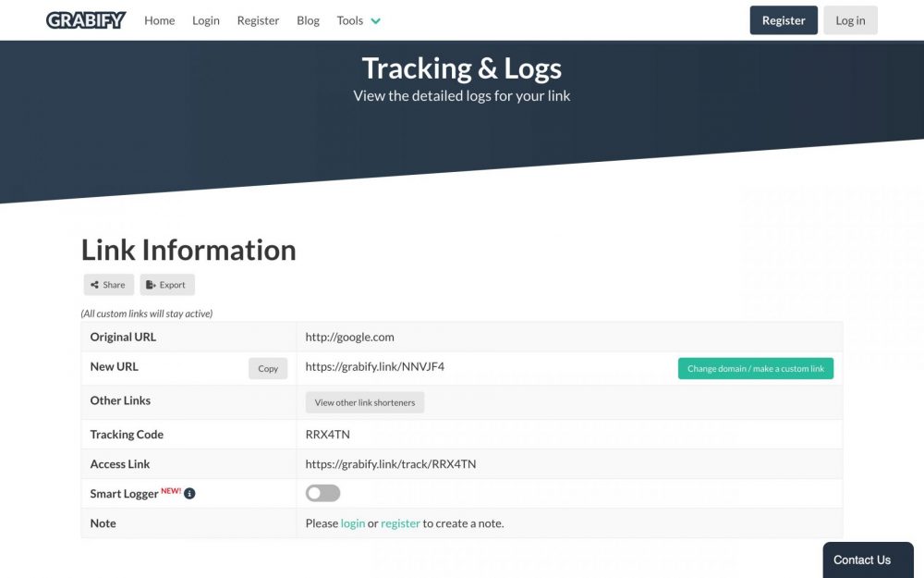Click the Original URL row label
The width and height of the screenshot is (924, 578).
(123, 337)
